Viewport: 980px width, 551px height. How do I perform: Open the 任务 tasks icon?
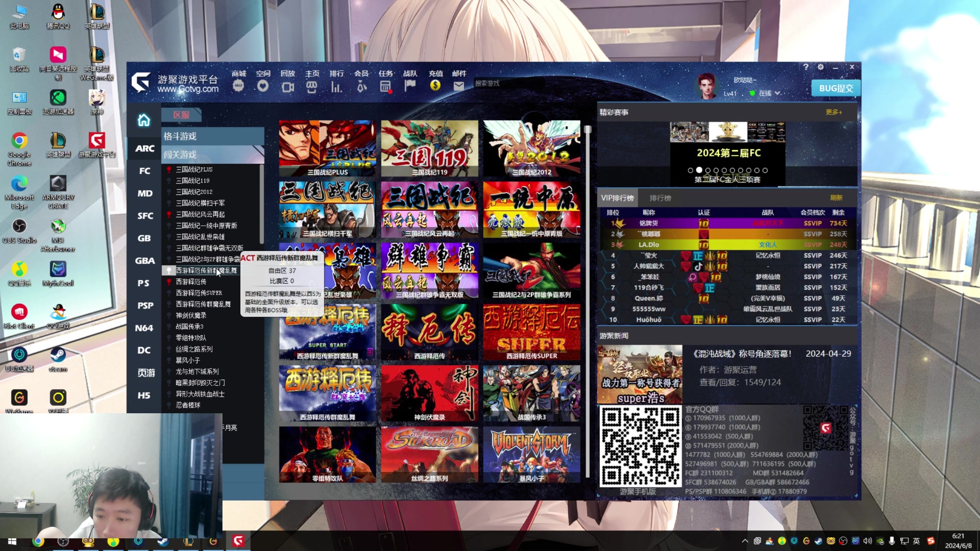386,87
